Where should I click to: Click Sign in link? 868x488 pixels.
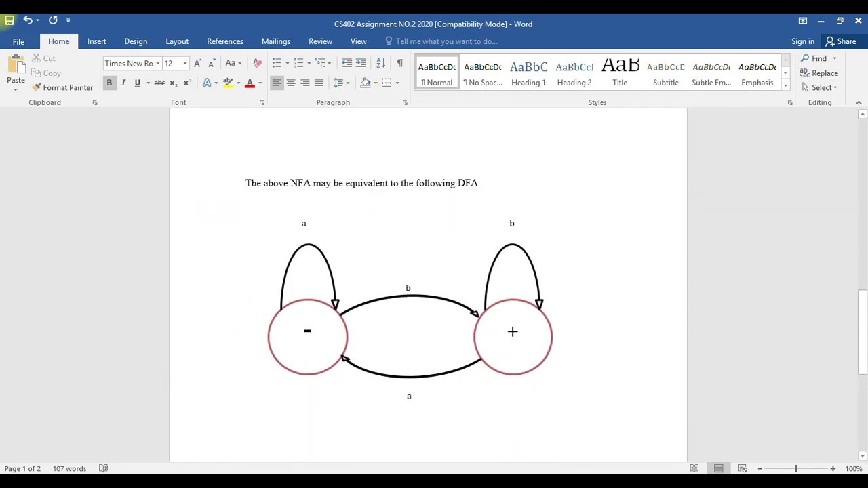803,41
